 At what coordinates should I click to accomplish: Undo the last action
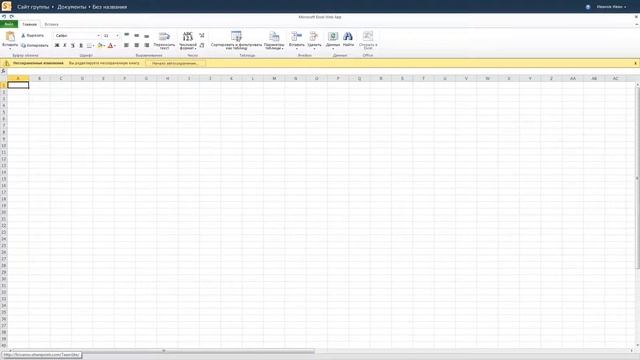pos(4,17)
